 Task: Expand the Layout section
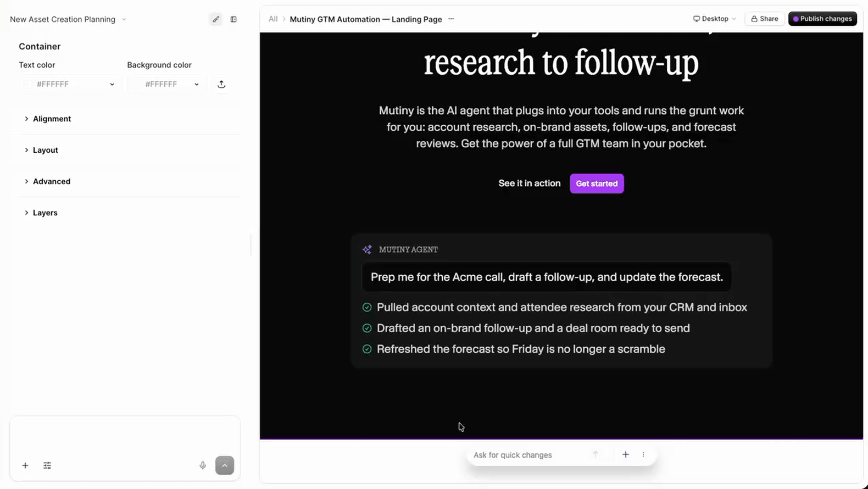pyautogui.click(x=41, y=150)
